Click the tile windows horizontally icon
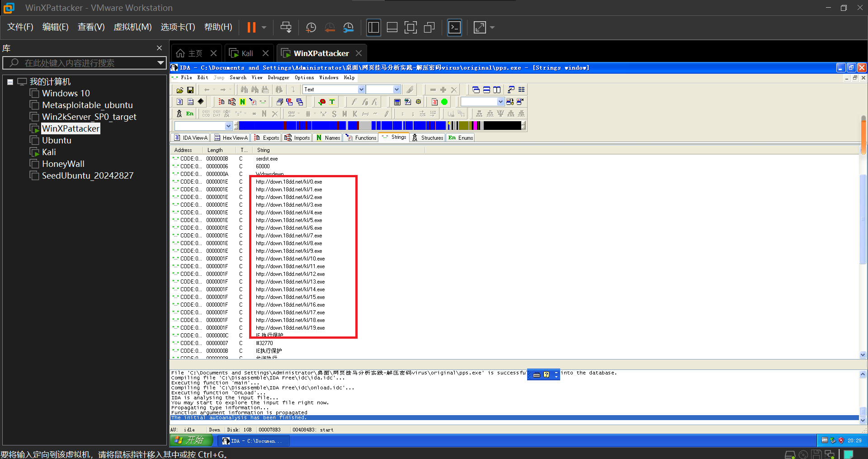 (486, 90)
